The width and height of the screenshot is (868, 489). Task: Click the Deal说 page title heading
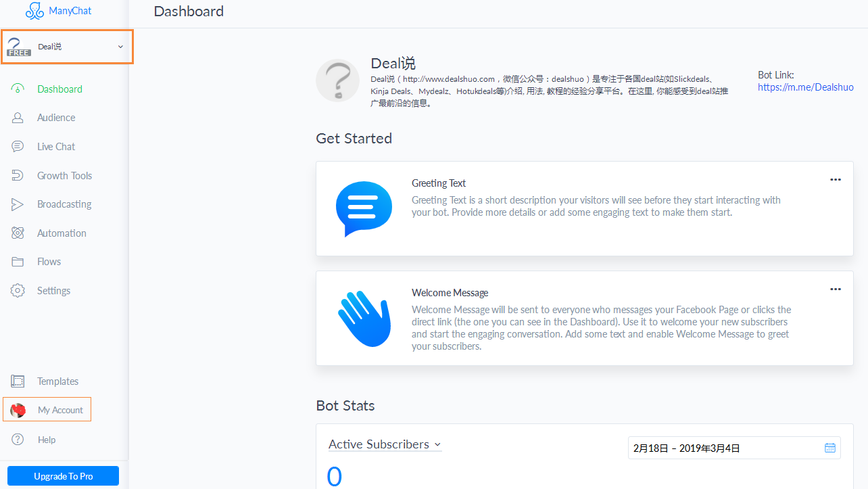tap(393, 64)
